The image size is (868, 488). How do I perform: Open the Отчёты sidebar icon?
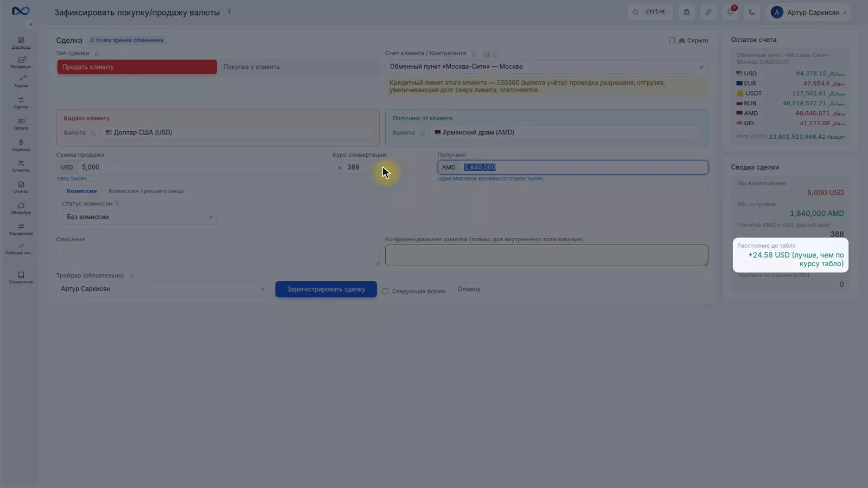pos(21,187)
